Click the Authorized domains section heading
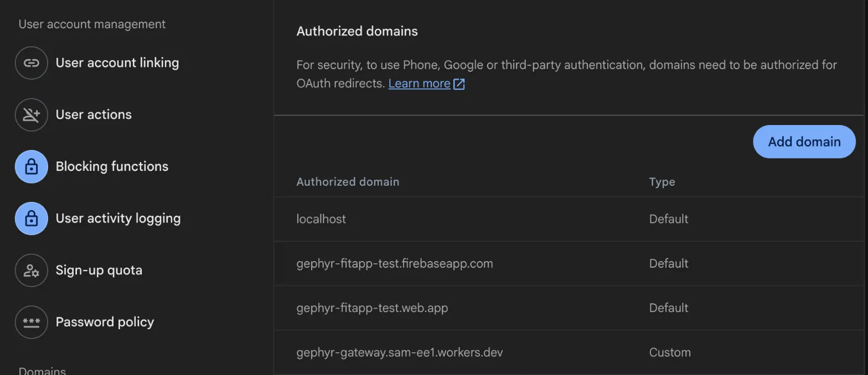868x375 pixels. (x=357, y=32)
